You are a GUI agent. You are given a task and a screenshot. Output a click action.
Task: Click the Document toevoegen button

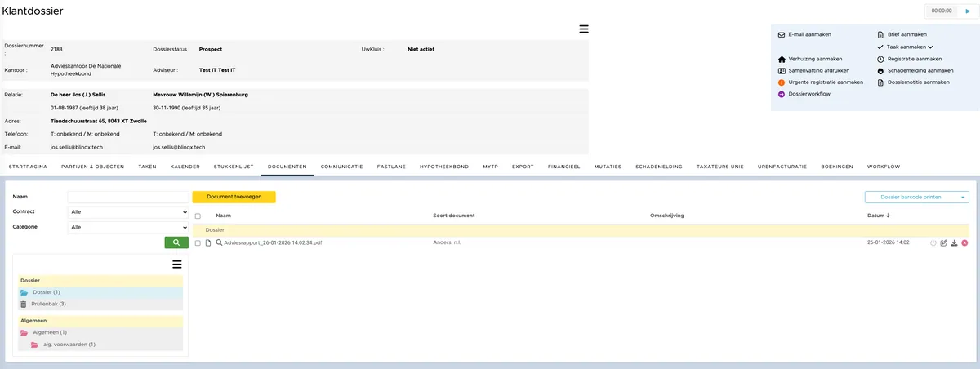[234, 197]
